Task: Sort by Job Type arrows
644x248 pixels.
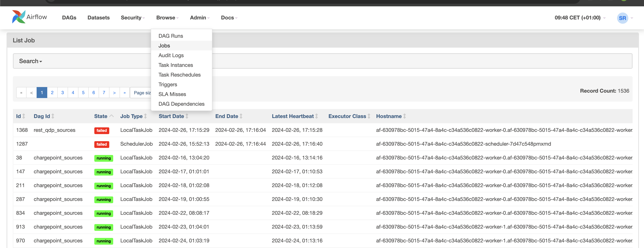Action: (x=145, y=116)
